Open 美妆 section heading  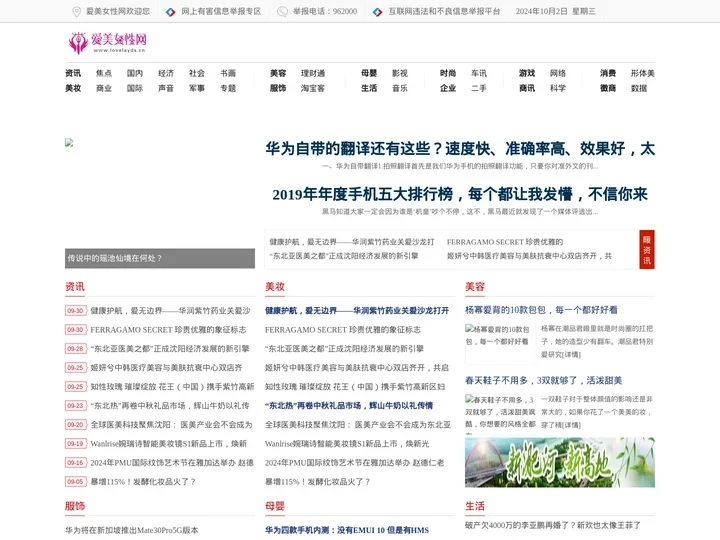[275, 287]
